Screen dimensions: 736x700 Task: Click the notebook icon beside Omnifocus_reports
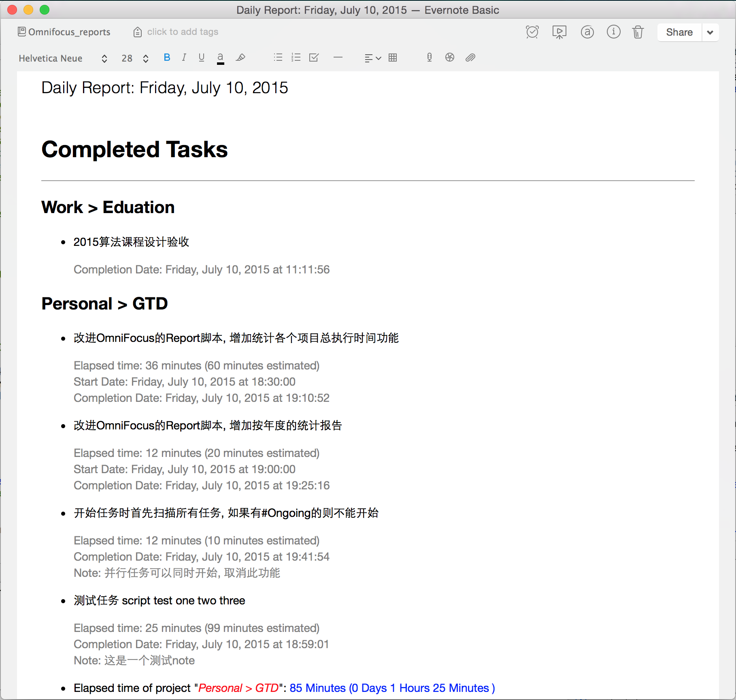point(22,32)
